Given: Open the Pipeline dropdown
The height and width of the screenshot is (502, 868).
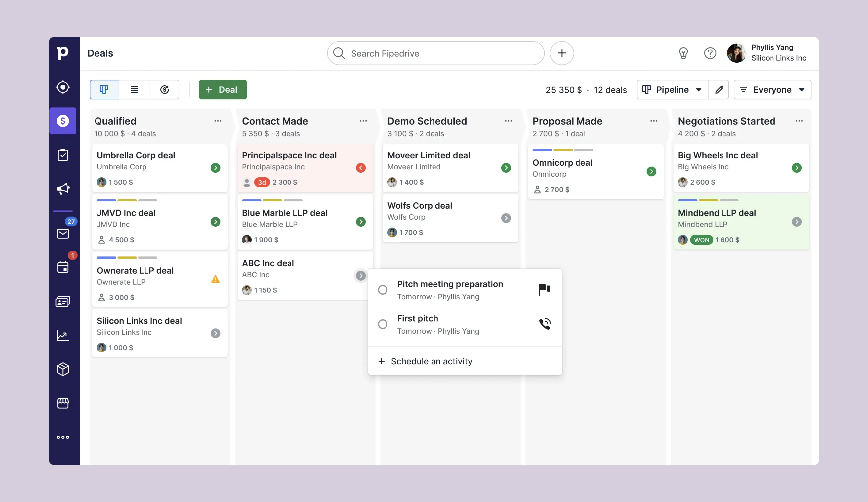Looking at the screenshot, I should point(673,90).
